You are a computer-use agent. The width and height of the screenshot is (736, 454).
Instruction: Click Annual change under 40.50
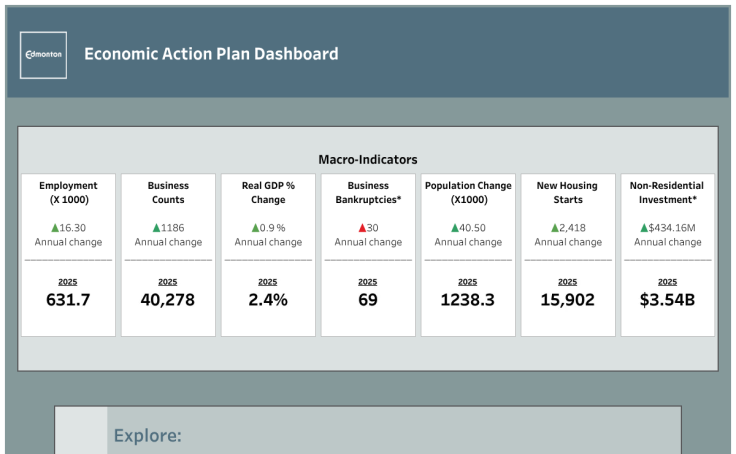coord(468,242)
